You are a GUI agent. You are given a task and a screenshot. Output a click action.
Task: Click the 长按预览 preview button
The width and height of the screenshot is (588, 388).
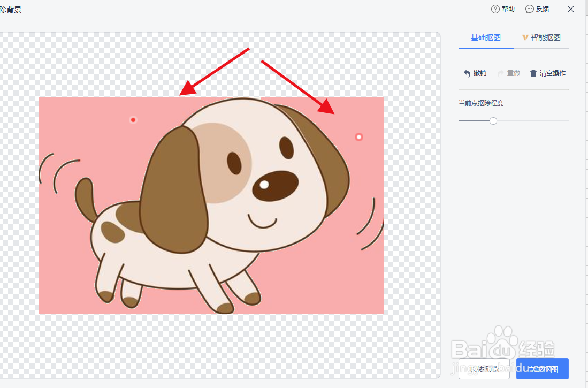tap(484, 369)
